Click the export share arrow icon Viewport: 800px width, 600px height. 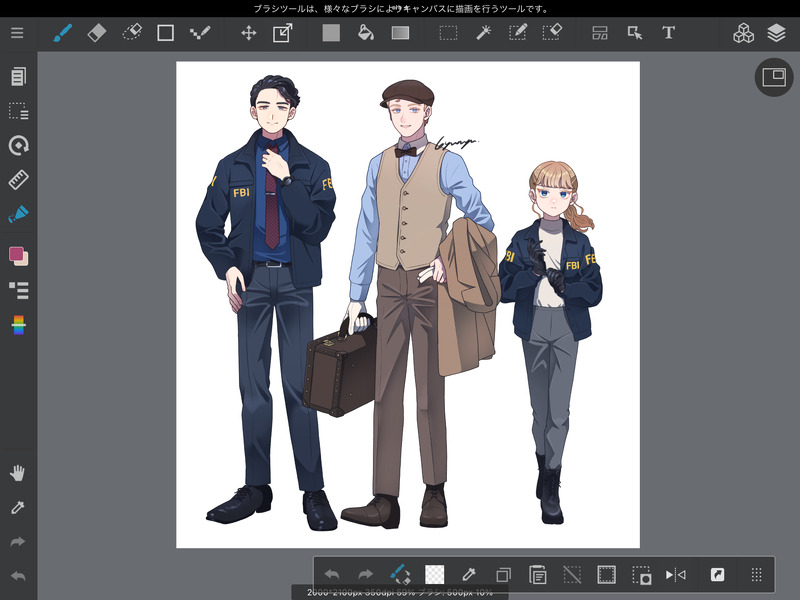pyautogui.click(x=717, y=575)
